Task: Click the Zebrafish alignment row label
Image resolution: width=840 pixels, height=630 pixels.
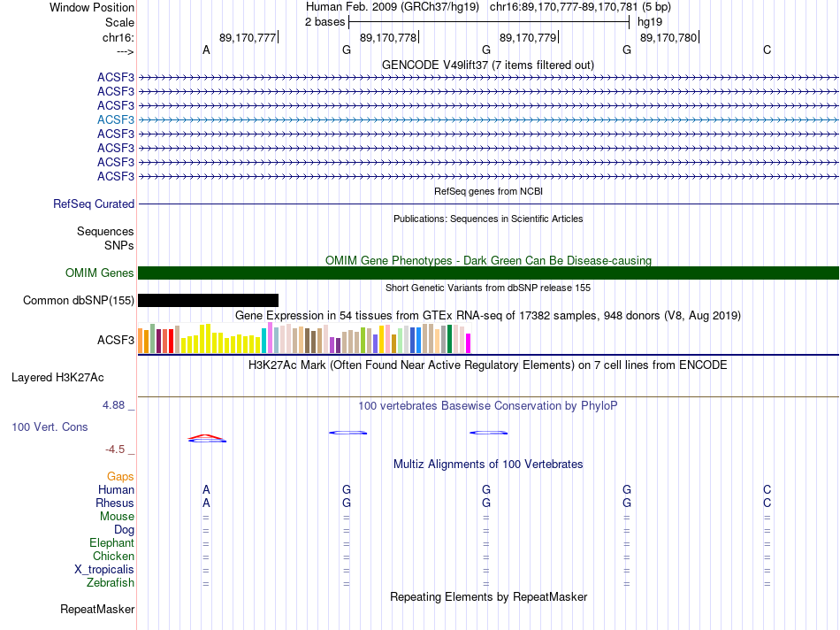Action: point(111,582)
